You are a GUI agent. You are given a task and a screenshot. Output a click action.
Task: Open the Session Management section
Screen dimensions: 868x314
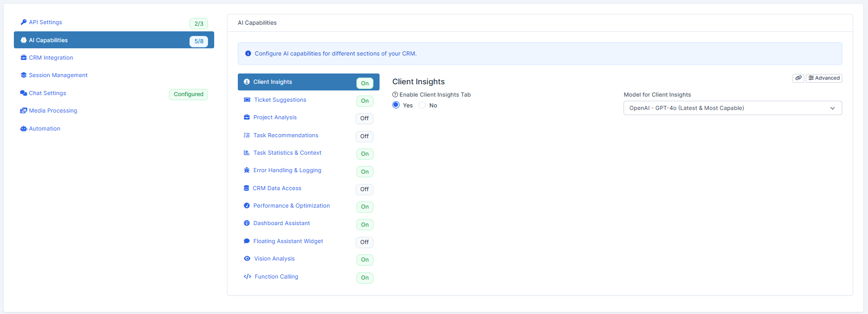[58, 75]
